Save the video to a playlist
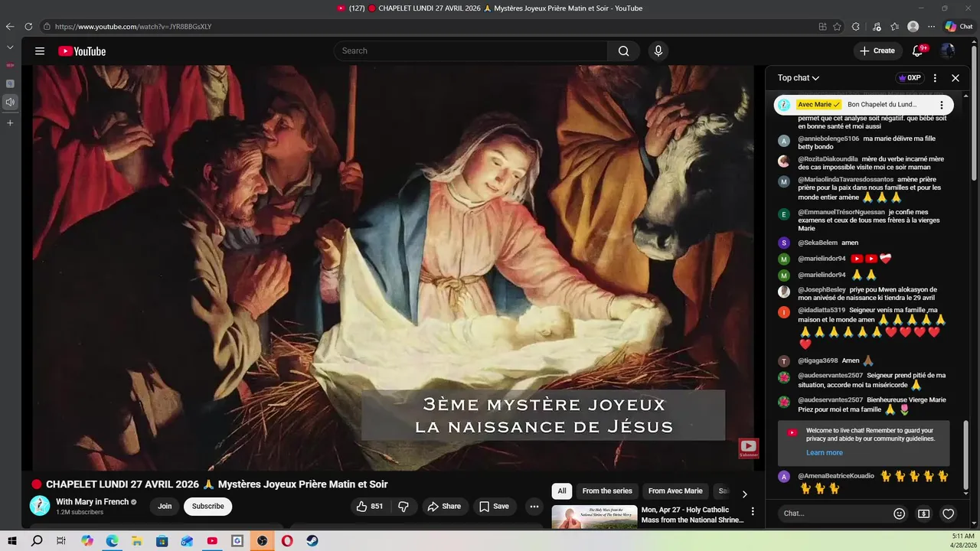The height and width of the screenshot is (551, 980). coord(494,507)
